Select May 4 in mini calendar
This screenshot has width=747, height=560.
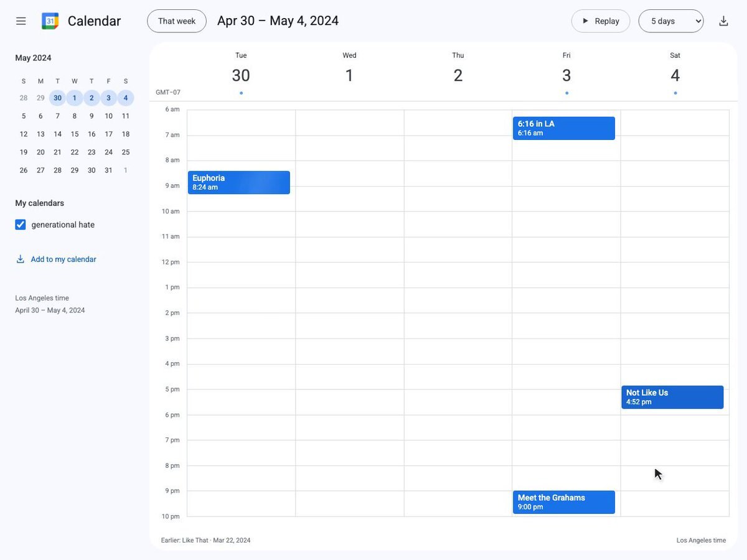coord(126,98)
